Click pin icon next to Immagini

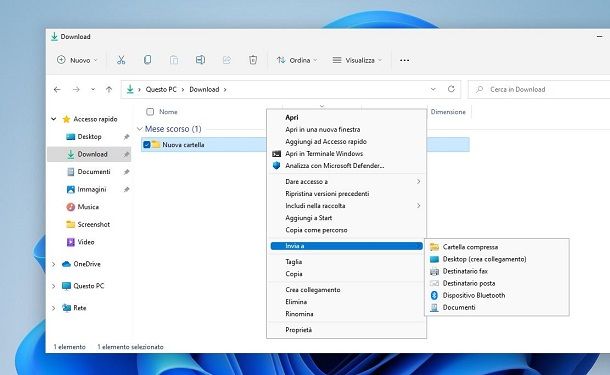[x=126, y=189]
